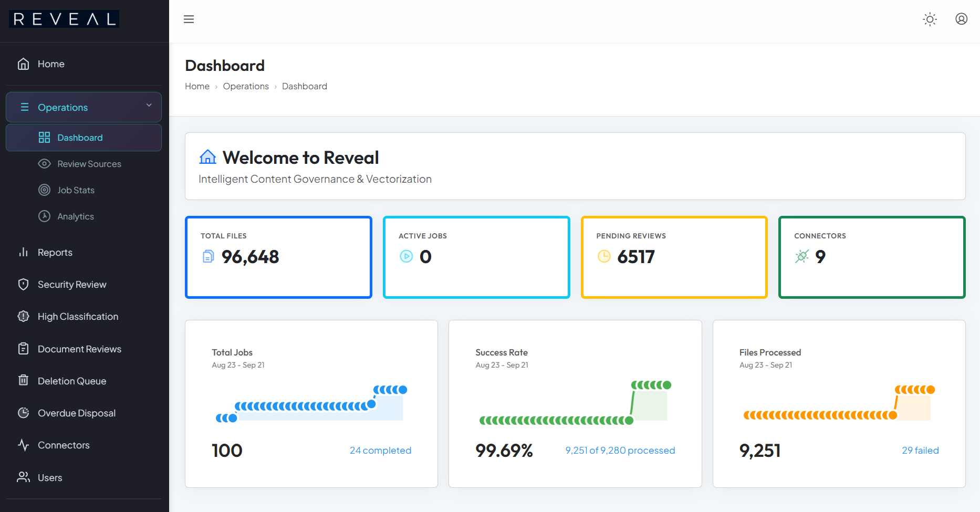Click the Deletion Queue trash icon

click(23, 380)
